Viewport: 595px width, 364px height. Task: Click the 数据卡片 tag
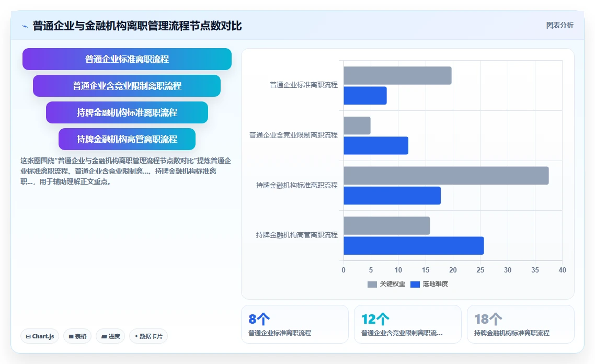pos(148,336)
